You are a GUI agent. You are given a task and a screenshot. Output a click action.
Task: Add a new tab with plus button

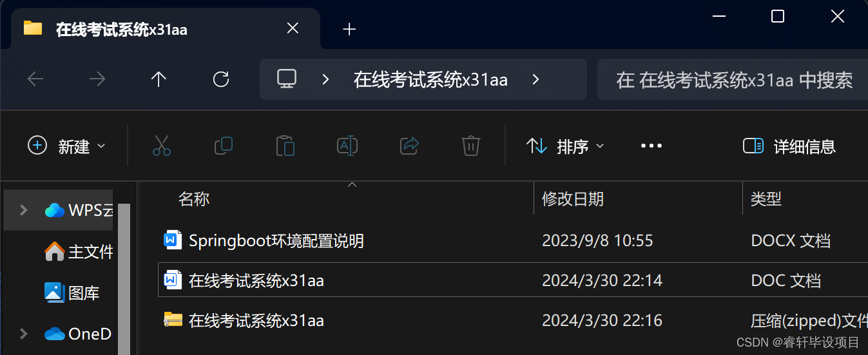point(349,29)
